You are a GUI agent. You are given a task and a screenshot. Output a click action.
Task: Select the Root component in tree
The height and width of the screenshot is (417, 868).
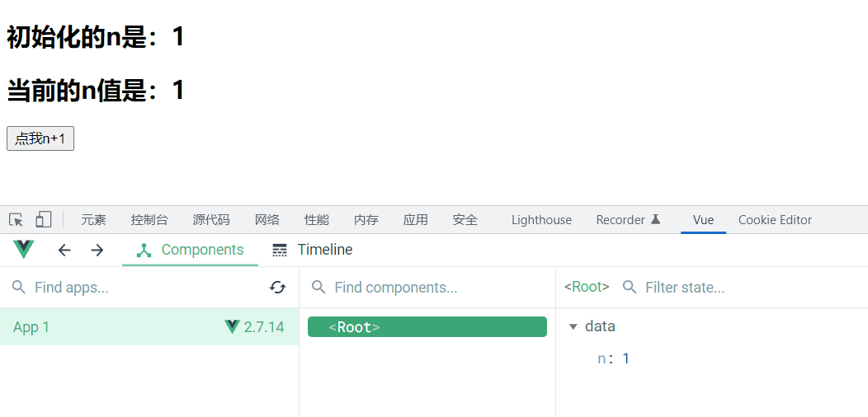[x=427, y=327]
